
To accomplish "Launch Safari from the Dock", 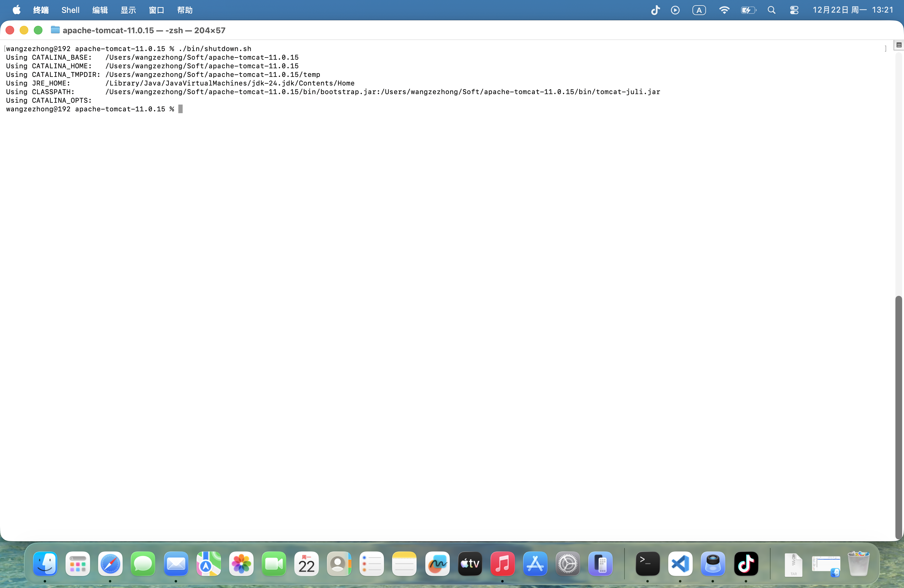I will pyautogui.click(x=110, y=564).
